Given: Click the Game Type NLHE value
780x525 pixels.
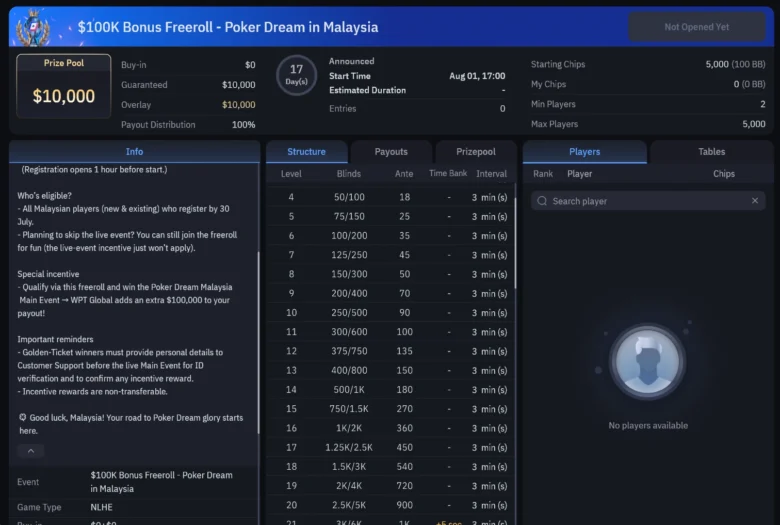Looking at the screenshot, I should pyautogui.click(x=101, y=507).
